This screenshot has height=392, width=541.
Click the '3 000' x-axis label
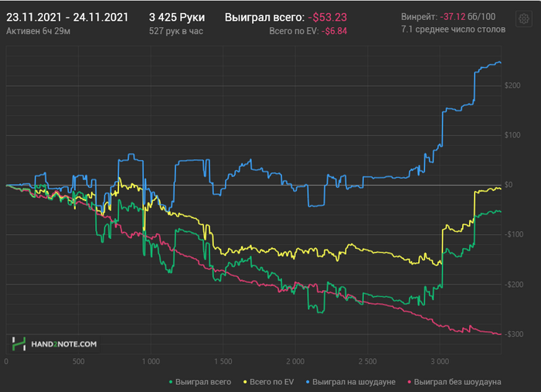pos(440,362)
